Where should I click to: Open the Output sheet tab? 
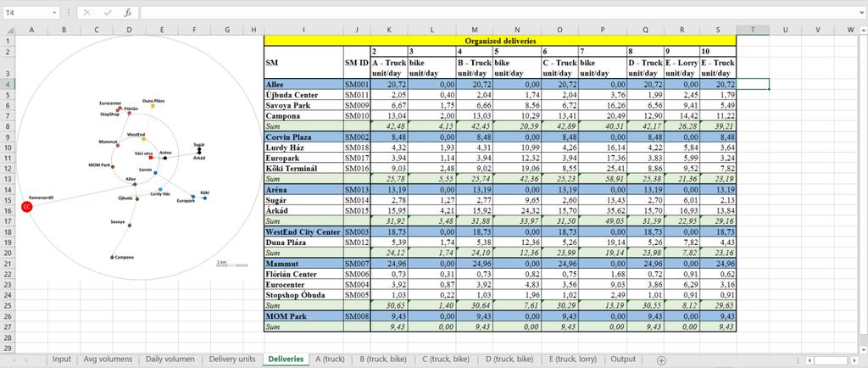[623, 360]
